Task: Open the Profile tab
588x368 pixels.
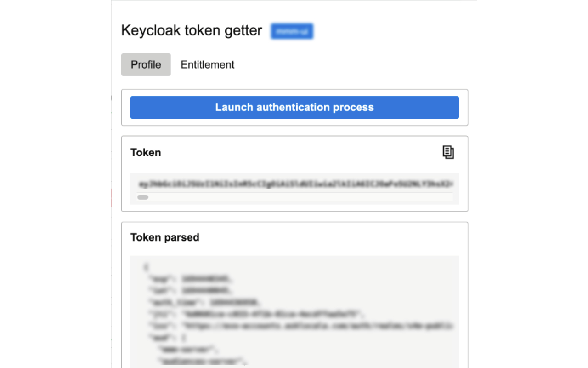Action: click(x=146, y=64)
